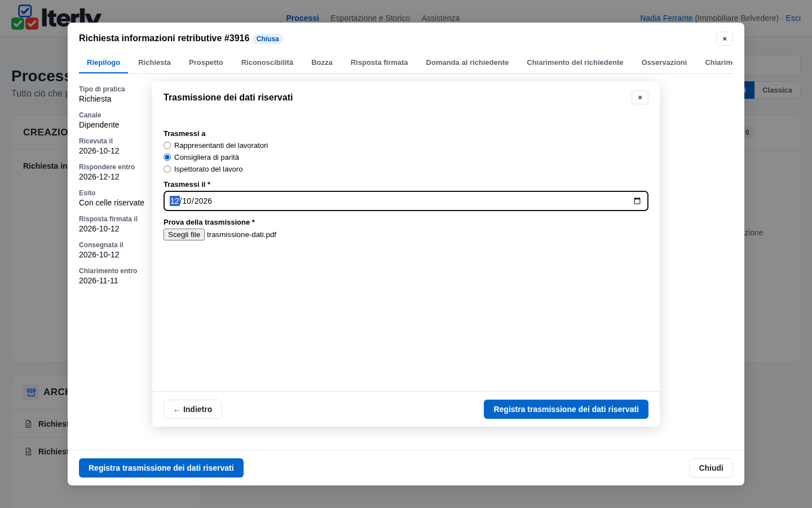The width and height of the screenshot is (812, 508).
Task: Open Esportazione e Storico in the navigation
Action: click(x=370, y=18)
